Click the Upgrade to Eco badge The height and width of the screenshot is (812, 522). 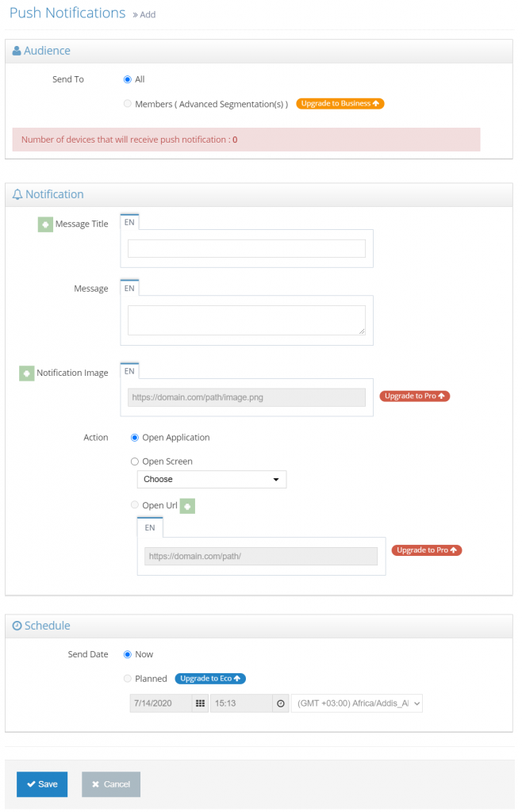[209, 679]
